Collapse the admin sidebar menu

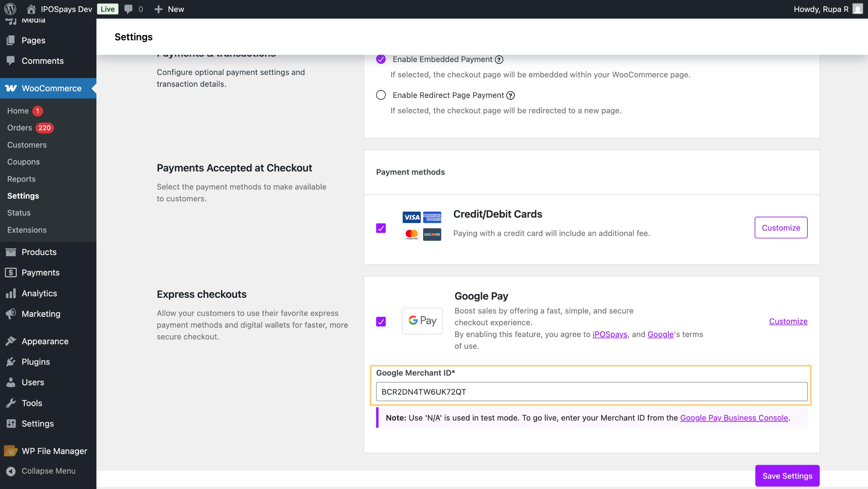[48, 471]
